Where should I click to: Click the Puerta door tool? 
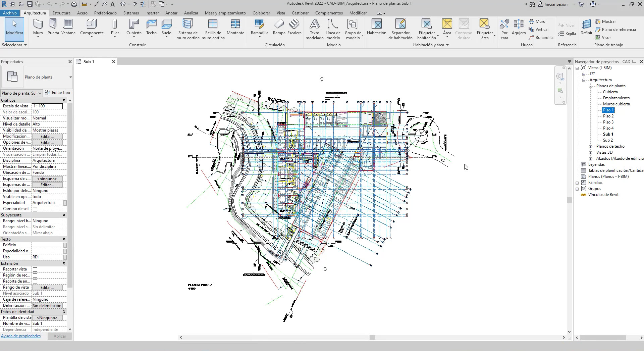[53, 27]
